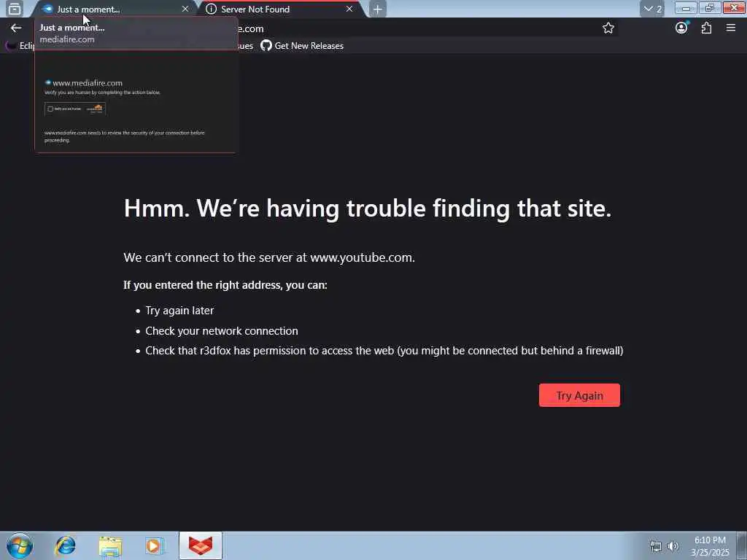Click the GitHub icon on bookmarks bar
747x560 pixels.
tap(266, 46)
